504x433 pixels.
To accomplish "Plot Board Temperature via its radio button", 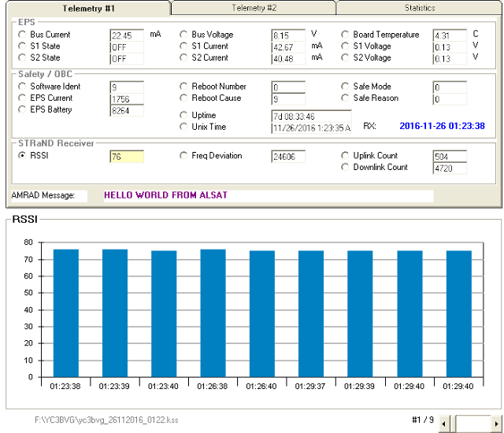I will coord(345,35).
